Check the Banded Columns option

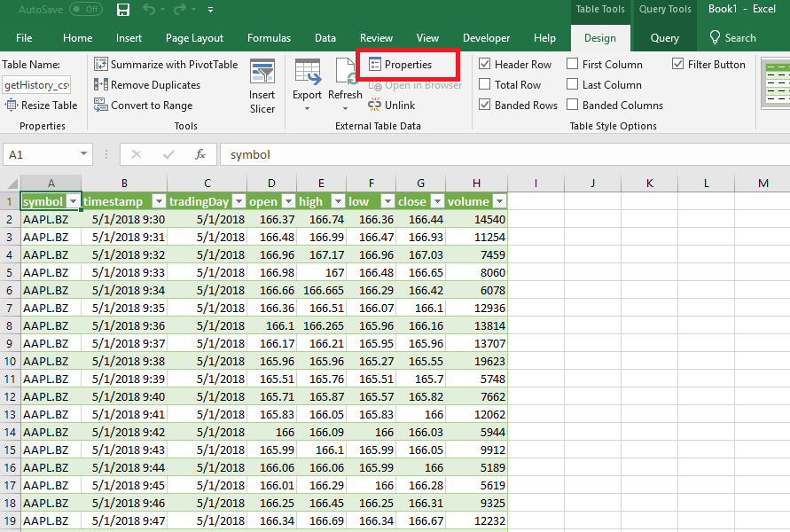572,105
